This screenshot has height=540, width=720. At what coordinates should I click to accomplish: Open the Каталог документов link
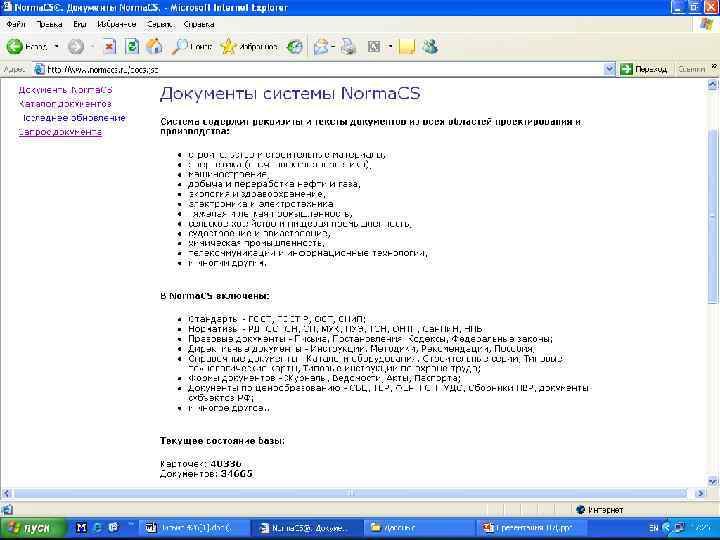pos(65,104)
